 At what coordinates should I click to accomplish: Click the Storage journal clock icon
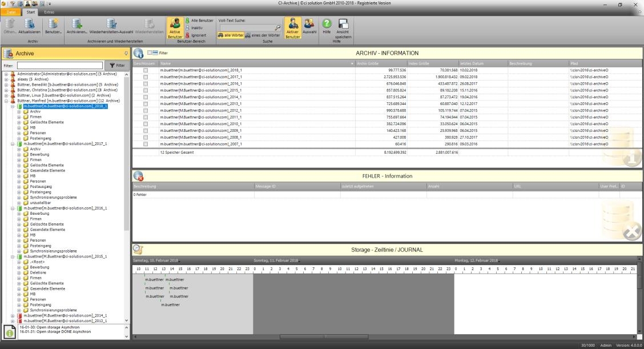click(x=138, y=250)
